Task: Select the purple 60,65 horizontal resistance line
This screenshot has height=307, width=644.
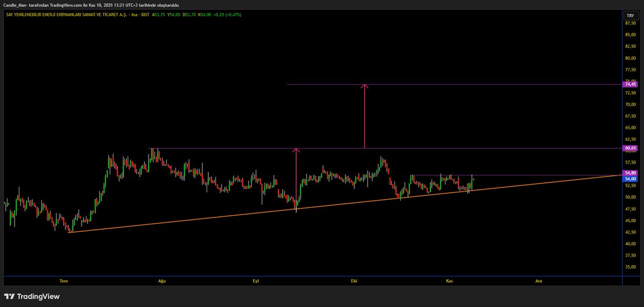Action: click(x=386, y=148)
